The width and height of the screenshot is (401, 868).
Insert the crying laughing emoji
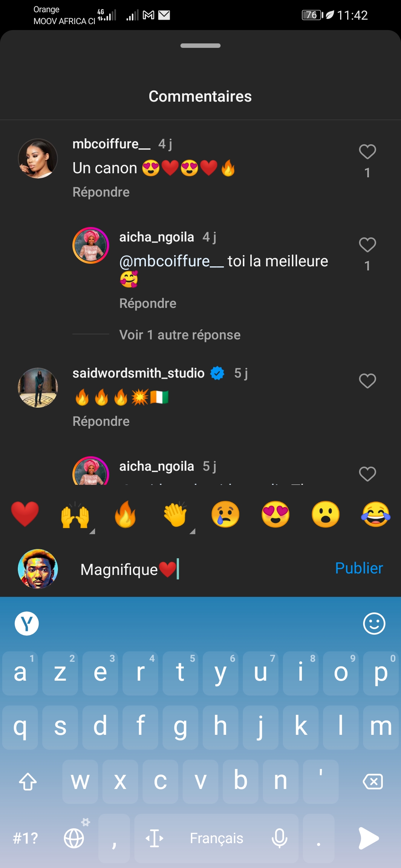(x=376, y=514)
